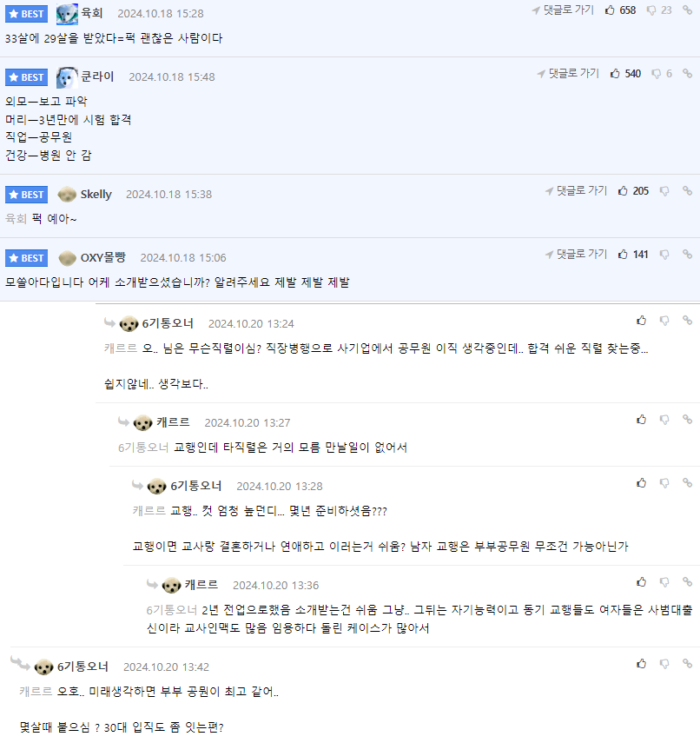Click BEST badge on OXY몰빵's comment
This screenshot has width=700, height=743.
coord(26,258)
